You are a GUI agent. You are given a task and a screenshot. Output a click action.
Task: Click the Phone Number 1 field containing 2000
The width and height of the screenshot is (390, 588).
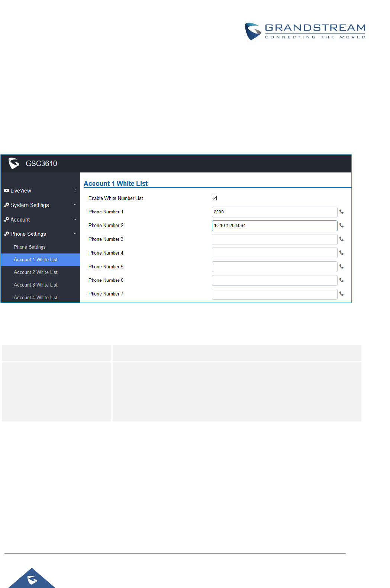pos(274,212)
